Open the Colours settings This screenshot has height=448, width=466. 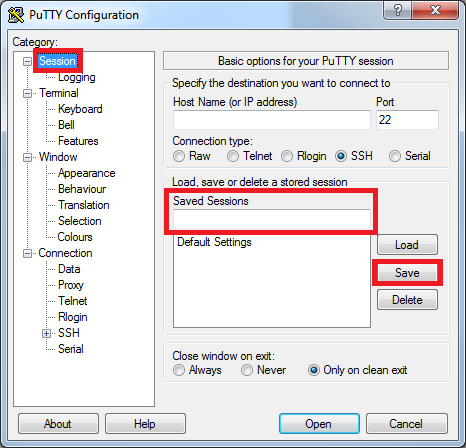click(75, 237)
